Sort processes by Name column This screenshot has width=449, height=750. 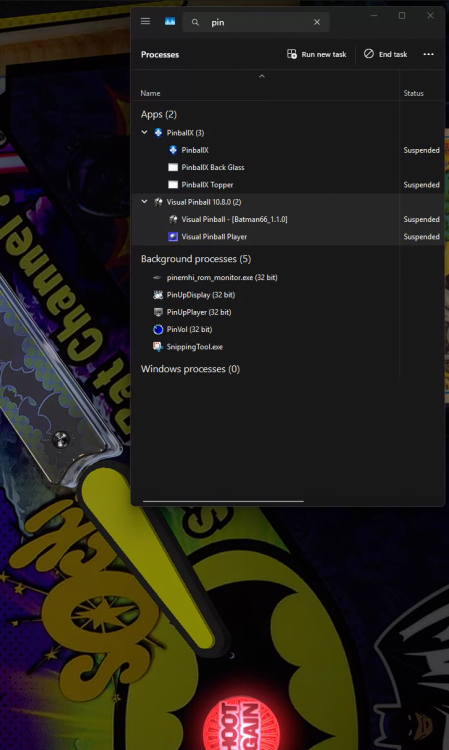(151, 93)
